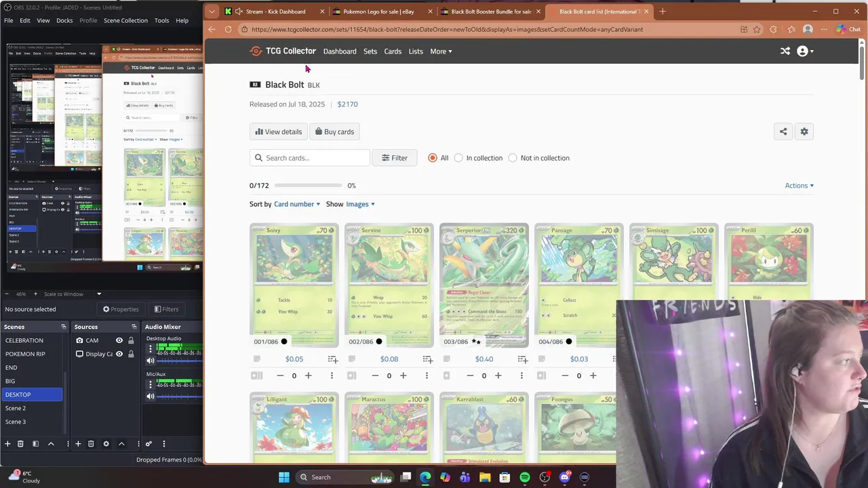The image size is (868, 488).
Task: Open Mic/Aux options menu dots in OBS
Action: (151, 384)
